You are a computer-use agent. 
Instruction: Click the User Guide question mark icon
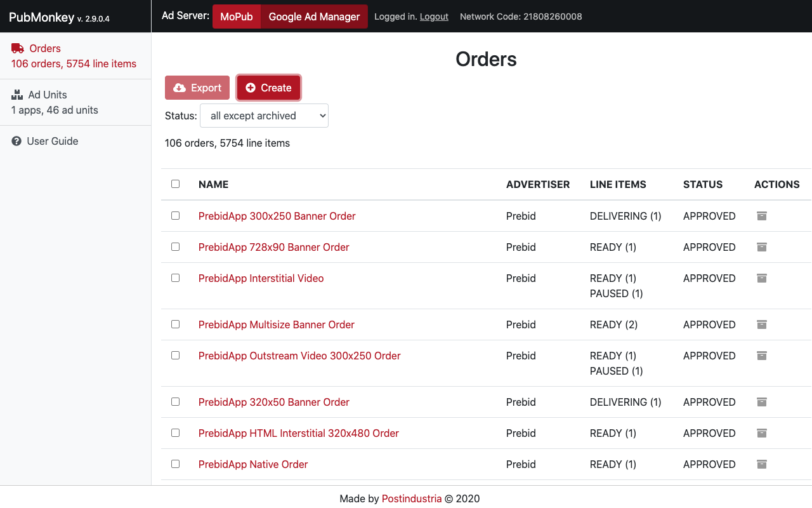tap(16, 141)
